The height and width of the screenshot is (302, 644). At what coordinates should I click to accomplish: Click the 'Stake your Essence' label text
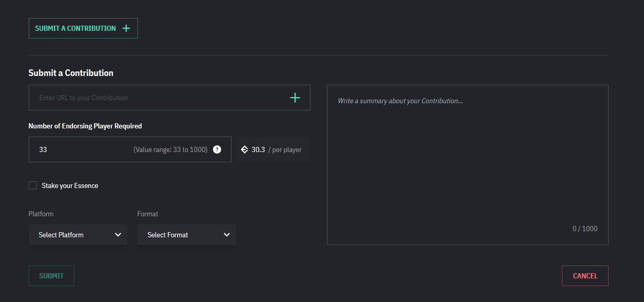coord(70,185)
